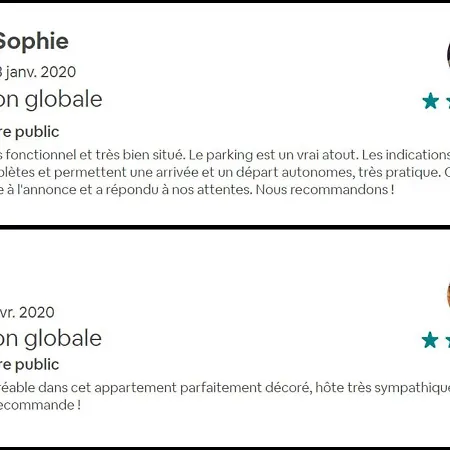Open the reviewer name Sophie
This screenshot has height=450, width=450.
click(x=33, y=41)
